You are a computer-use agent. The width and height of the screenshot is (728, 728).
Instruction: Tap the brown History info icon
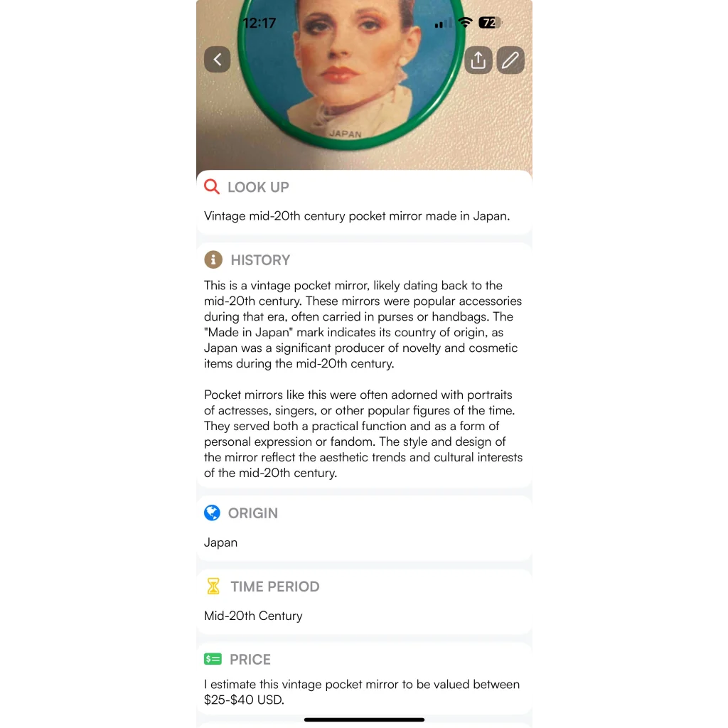[x=213, y=259]
